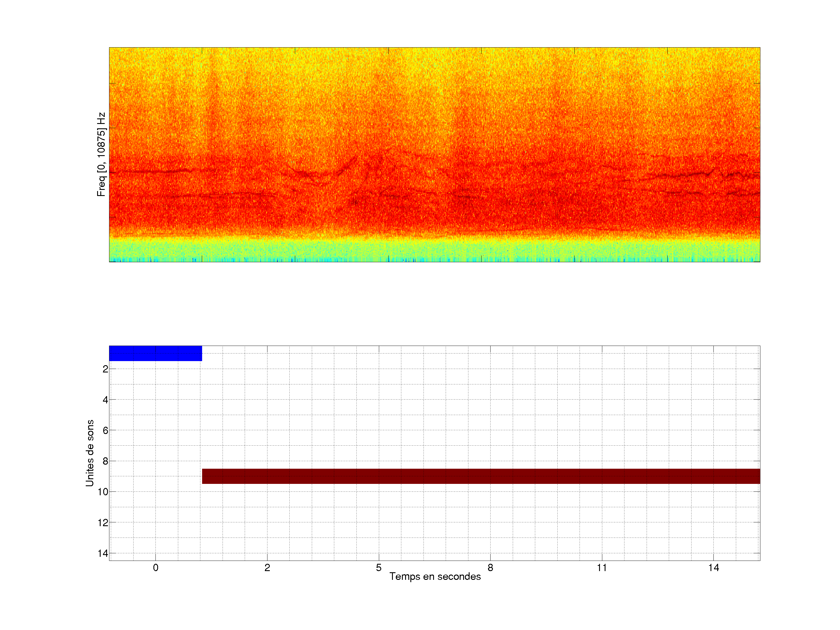Click x-axis tick label 0
840x630 pixels.
(155, 568)
